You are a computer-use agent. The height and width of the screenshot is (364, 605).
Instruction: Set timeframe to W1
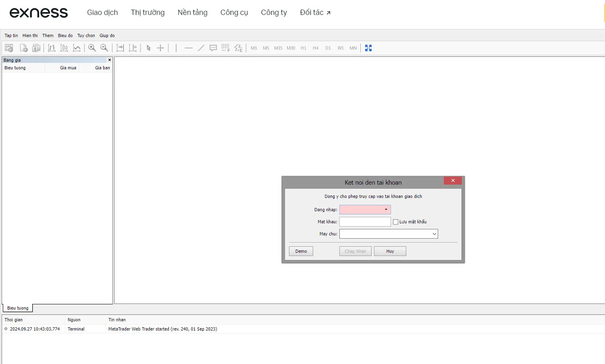point(341,48)
